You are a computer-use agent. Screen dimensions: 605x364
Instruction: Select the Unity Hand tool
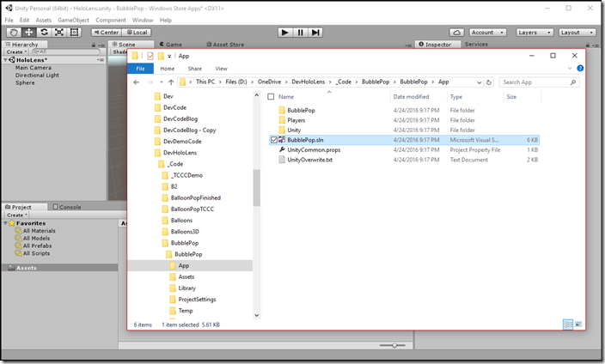click(14, 33)
